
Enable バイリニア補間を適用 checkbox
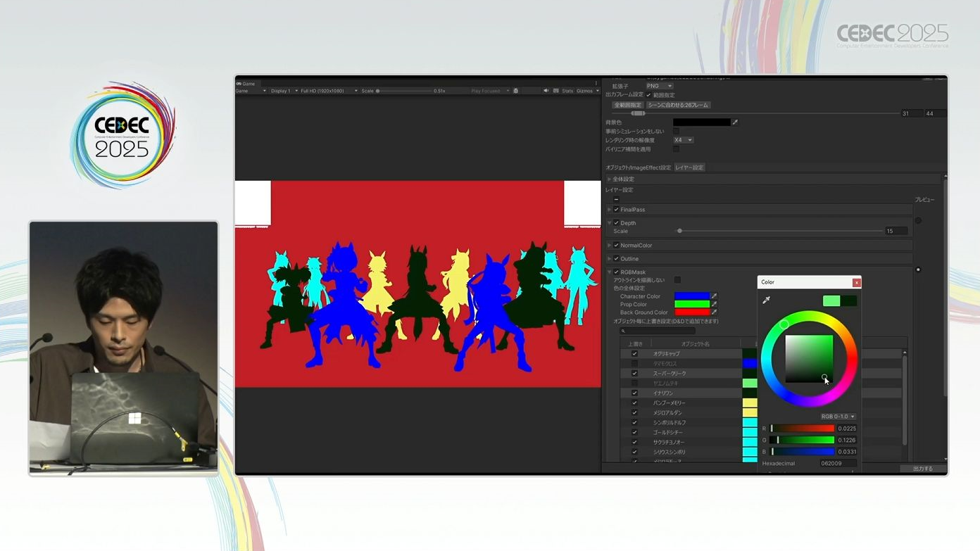676,149
